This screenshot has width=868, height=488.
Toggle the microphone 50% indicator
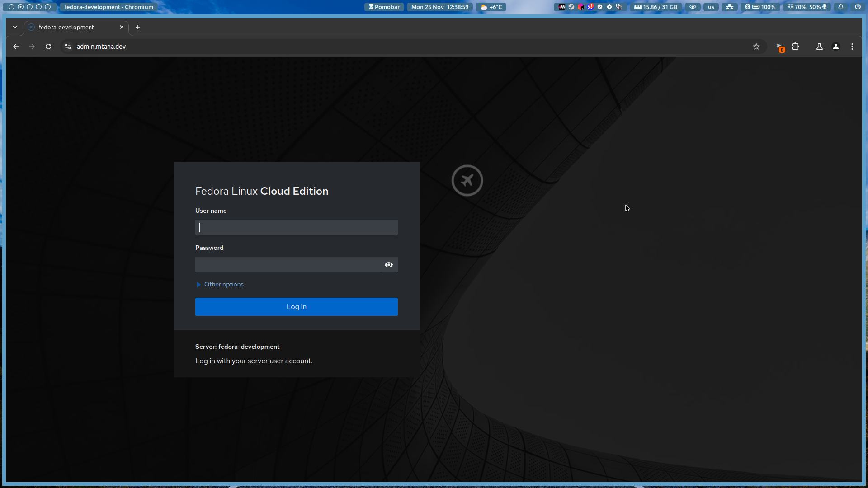pyautogui.click(x=818, y=7)
